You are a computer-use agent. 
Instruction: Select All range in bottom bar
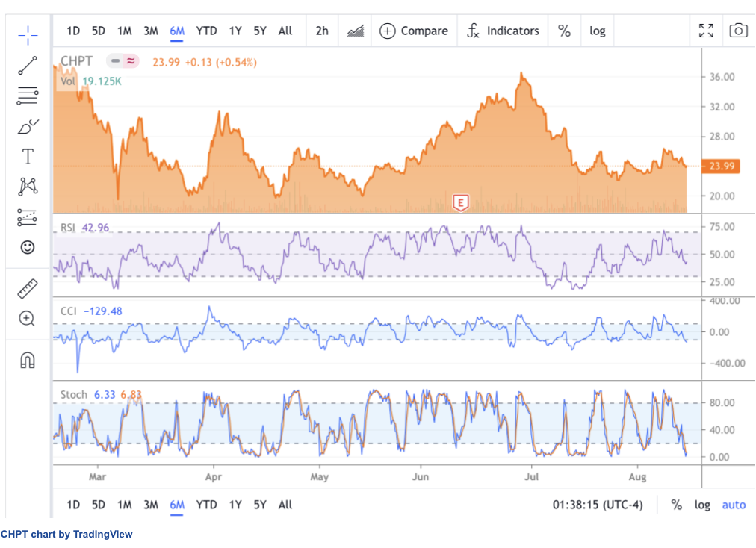pyautogui.click(x=285, y=505)
